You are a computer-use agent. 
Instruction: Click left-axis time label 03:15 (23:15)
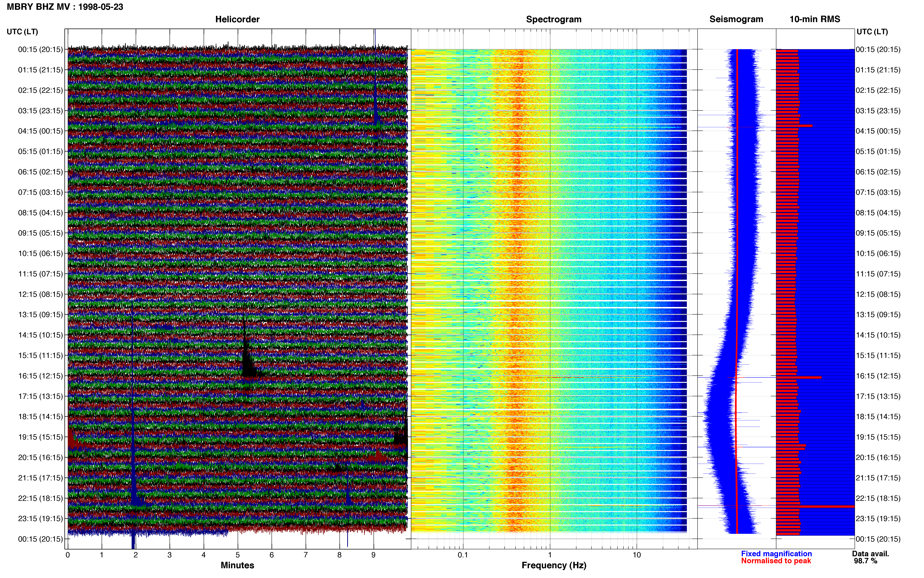pyautogui.click(x=41, y=111)
